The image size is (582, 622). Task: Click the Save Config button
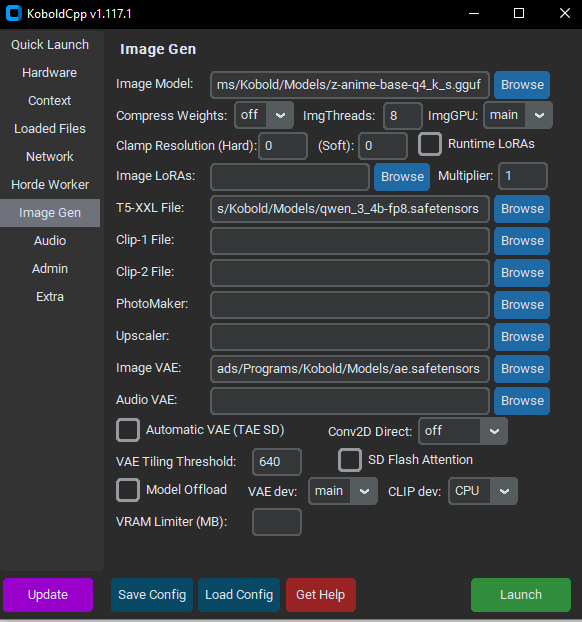pyautogui.click(x=152, y=595)
